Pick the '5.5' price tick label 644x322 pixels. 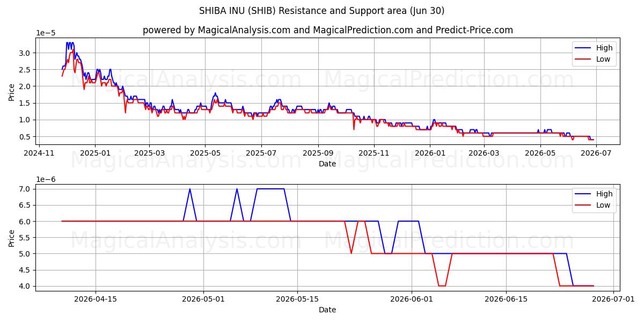tap(26, 237)
